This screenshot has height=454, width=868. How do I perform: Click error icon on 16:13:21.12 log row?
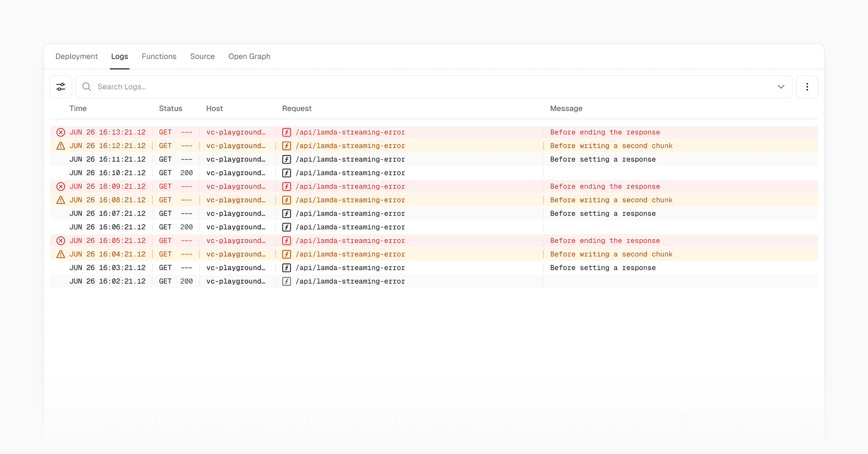point(61,132)
